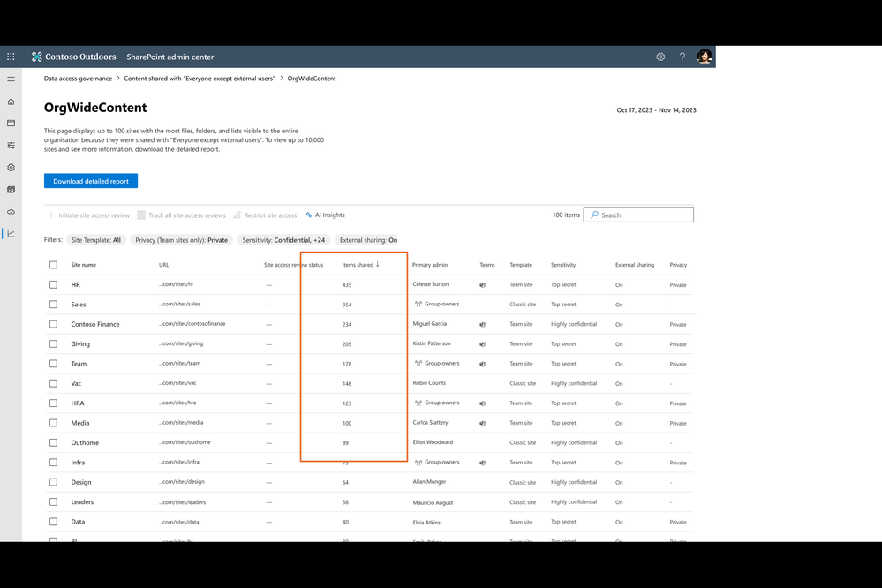This screenshot has width=882, height=588.
Task: Open the Reports chart icon in the sidebar
Action: click(x=11, y=234)
